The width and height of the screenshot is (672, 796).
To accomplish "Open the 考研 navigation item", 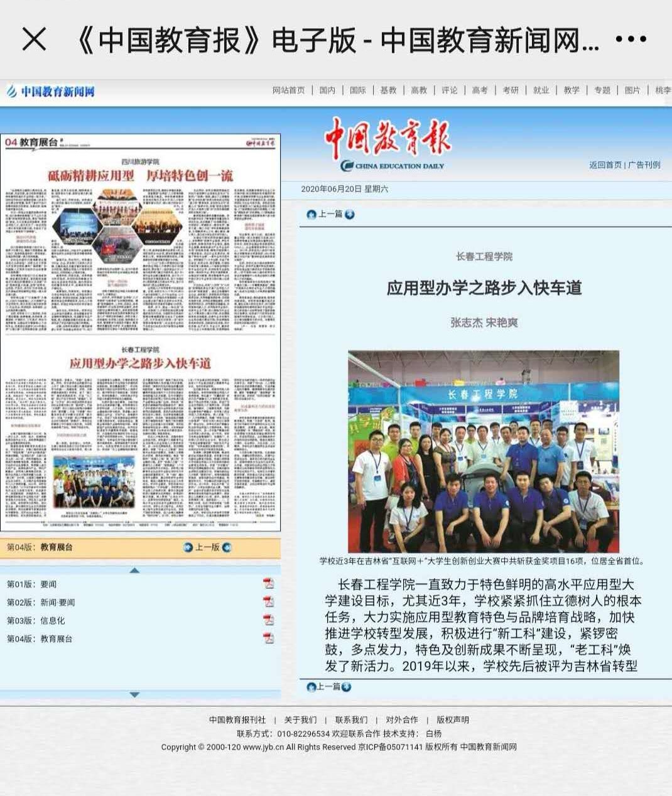I will 511,90.
